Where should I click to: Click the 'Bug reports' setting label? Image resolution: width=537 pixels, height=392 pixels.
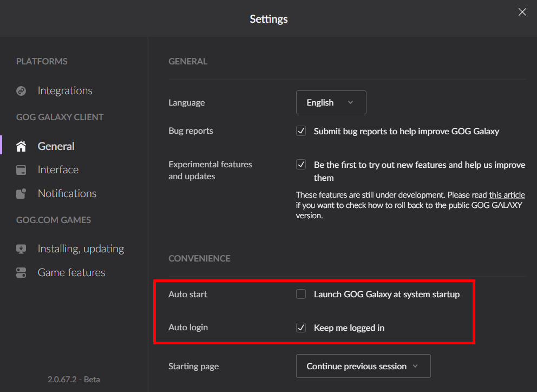coord(191,131)
